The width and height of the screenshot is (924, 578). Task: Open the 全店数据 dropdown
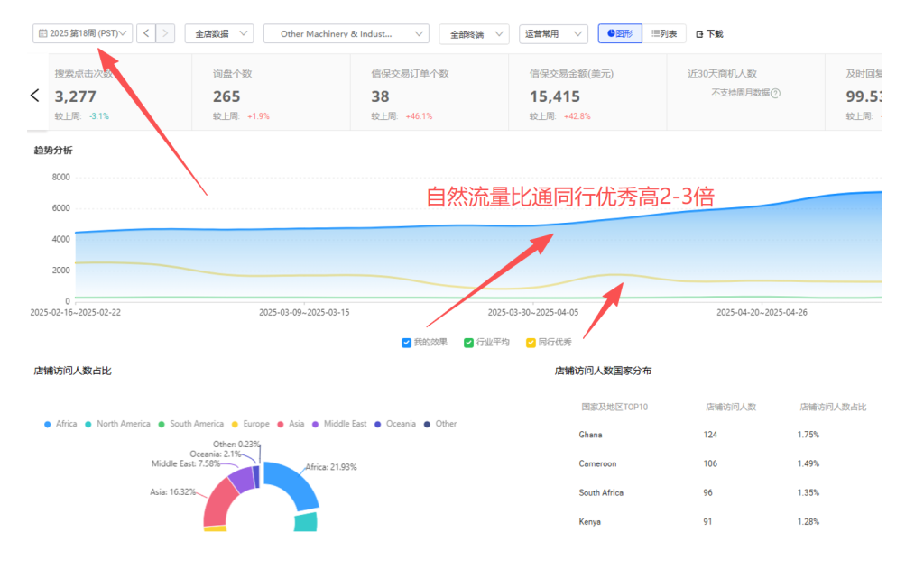coord(218,33)
